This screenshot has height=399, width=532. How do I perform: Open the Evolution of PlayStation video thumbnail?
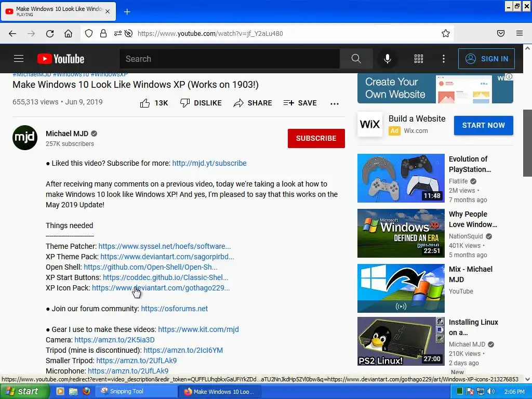(x=401, y=178)
